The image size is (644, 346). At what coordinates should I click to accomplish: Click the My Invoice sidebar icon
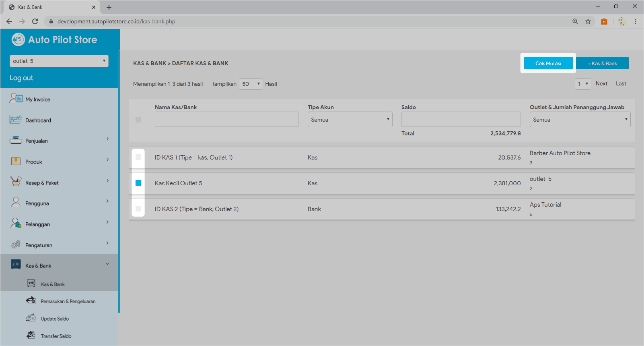pyautogui.click(x=16, y=98)
